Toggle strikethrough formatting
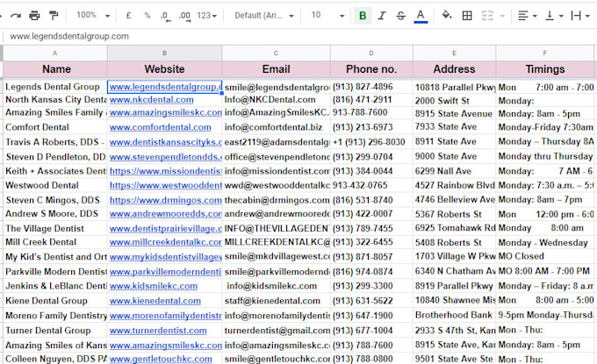The image size is (597, 364). (400, 16)
